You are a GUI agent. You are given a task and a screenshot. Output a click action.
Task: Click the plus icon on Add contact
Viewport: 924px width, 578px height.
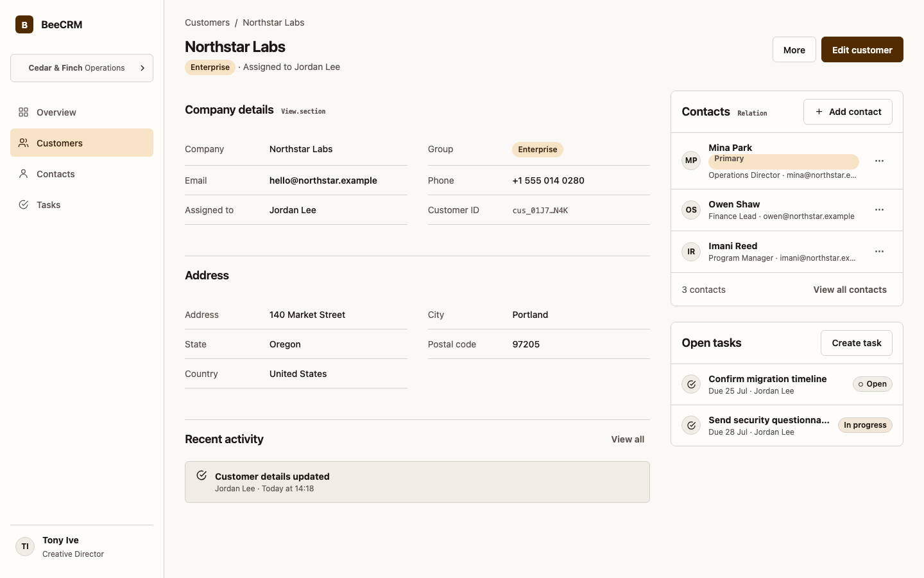point(819,112)
